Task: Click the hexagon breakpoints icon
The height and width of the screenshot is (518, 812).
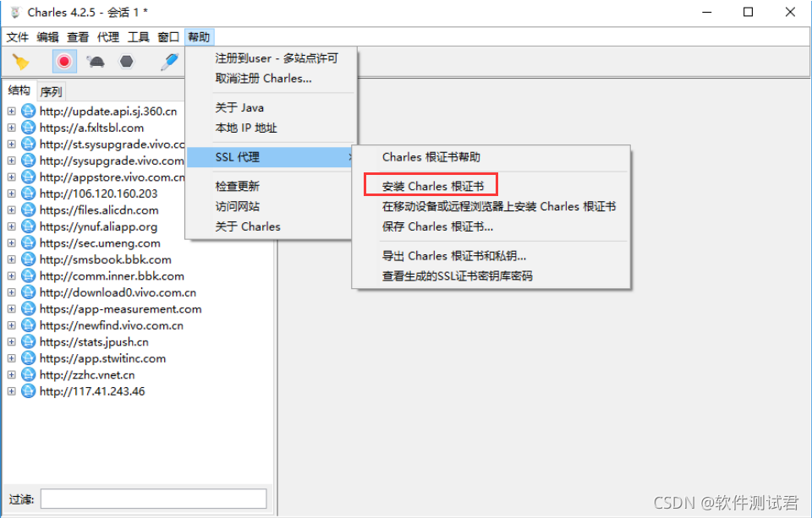Action: [x=126, y=62]
